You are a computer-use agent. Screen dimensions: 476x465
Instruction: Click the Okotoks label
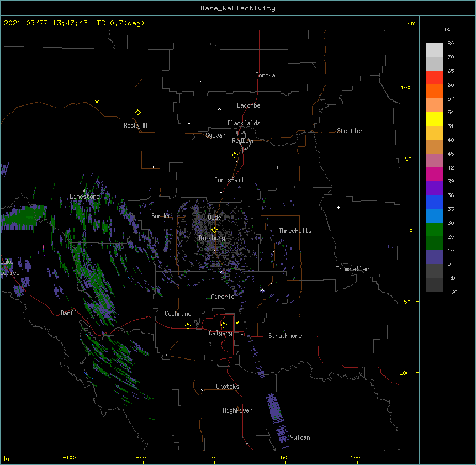click(x=228, y=387)
